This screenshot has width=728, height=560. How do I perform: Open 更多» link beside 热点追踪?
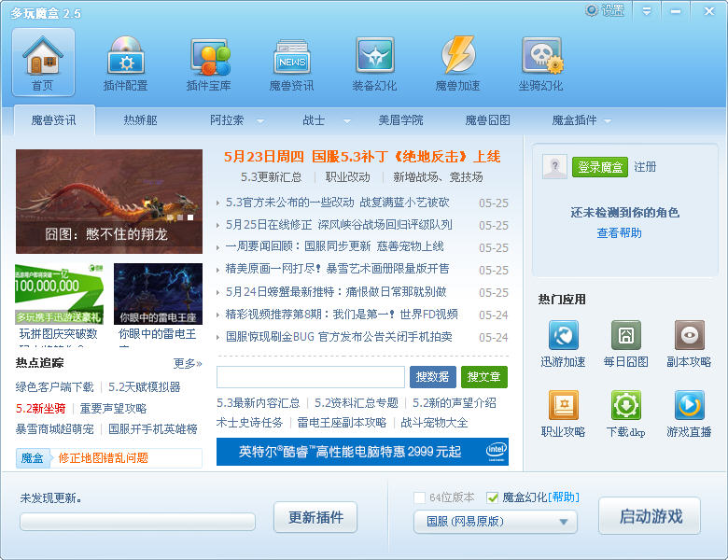click(x=188, y=363)
